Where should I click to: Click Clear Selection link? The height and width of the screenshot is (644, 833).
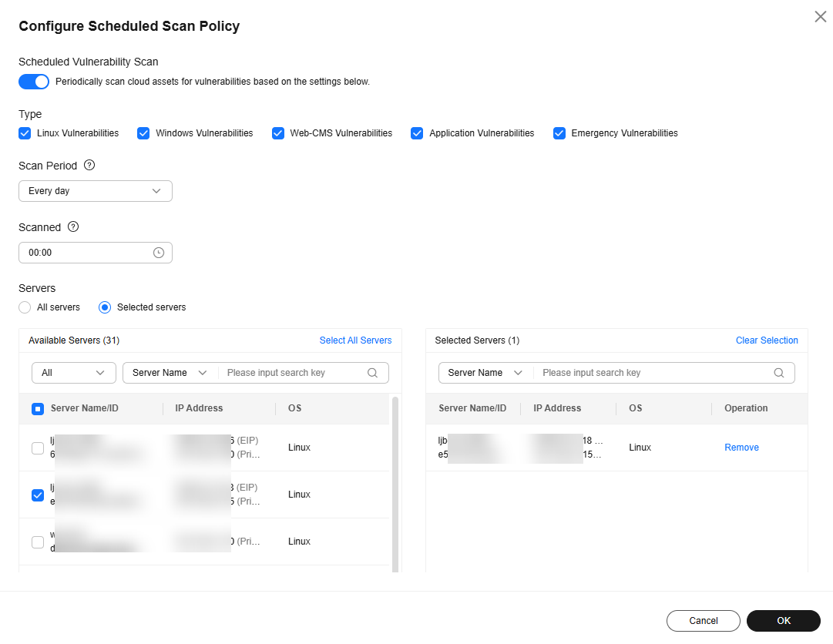(x=767, y=340)
